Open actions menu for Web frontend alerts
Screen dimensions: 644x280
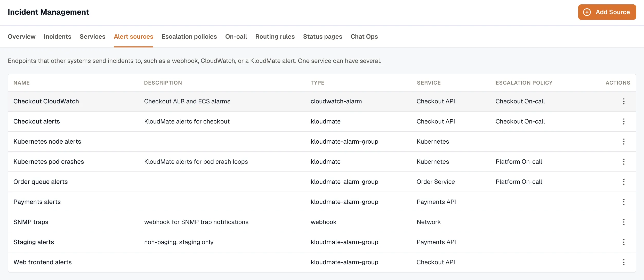point(624,262)
